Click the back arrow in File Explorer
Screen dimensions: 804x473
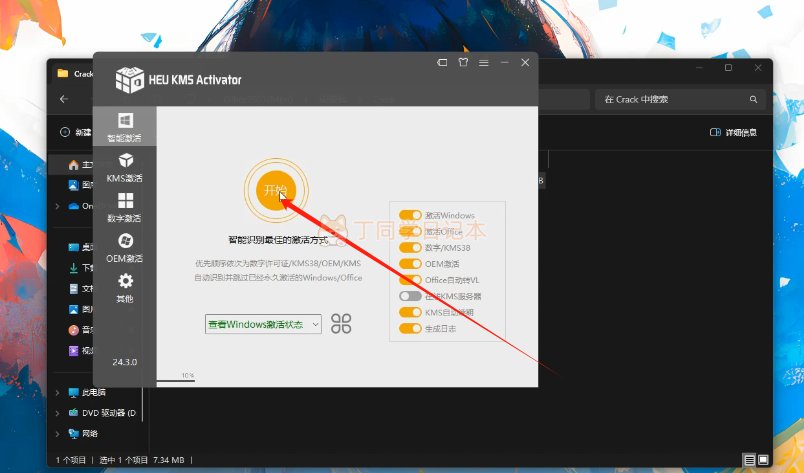(x=64, y=99)
